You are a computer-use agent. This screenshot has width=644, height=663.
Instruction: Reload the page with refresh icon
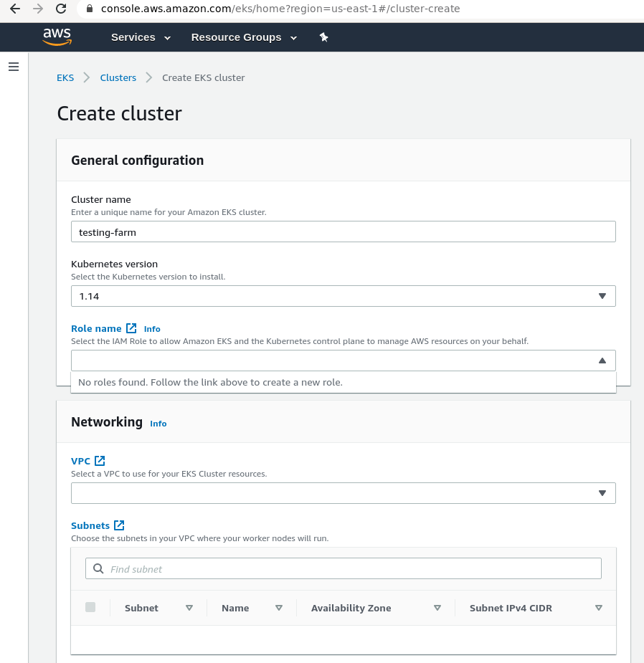click(x=61, y=9)
